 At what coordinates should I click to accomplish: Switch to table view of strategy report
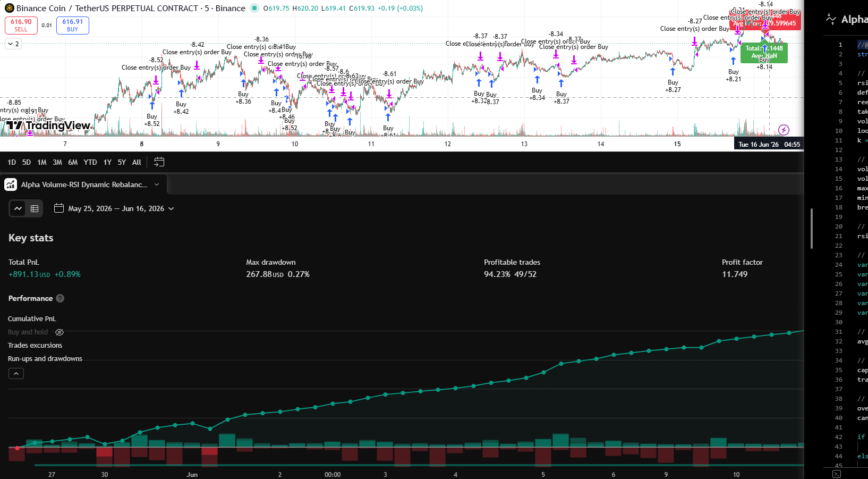(35, 208)
